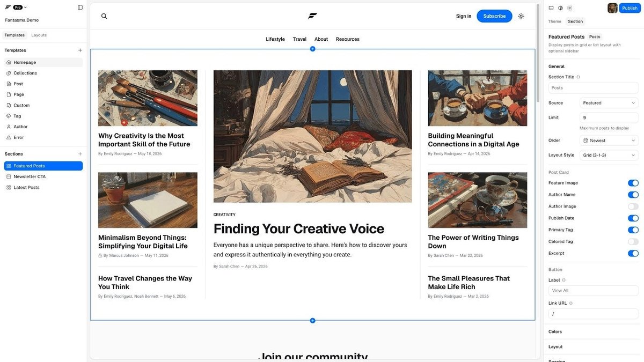This screenshot has height=362, width=644.
Task: Click the contrast theme mode icon
Action: click(x=560, y=8)
